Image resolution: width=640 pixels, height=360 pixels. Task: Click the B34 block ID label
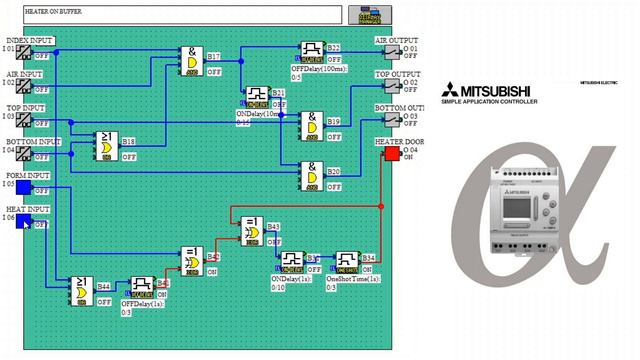point(369,258)
